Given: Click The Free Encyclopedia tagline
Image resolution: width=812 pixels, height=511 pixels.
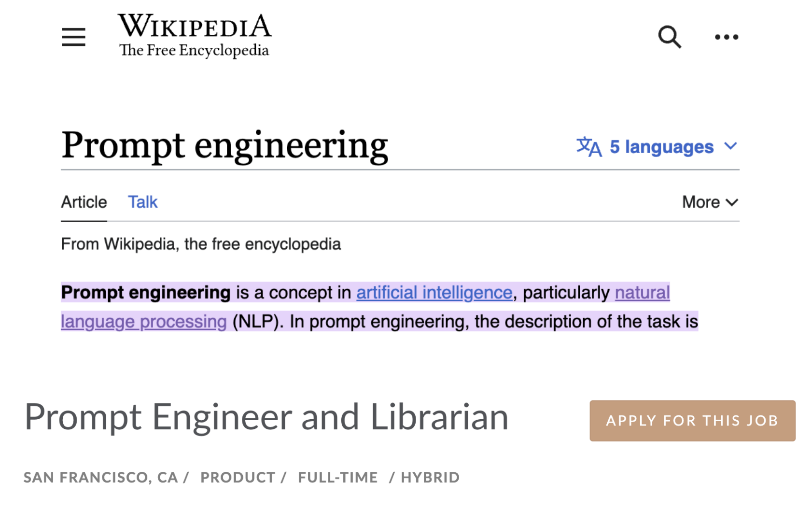Looking at the screenshot, I should [x=194, y=50].
